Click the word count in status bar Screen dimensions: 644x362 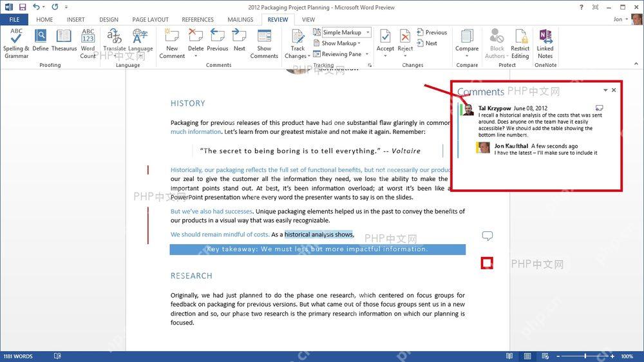pos(18,356)
